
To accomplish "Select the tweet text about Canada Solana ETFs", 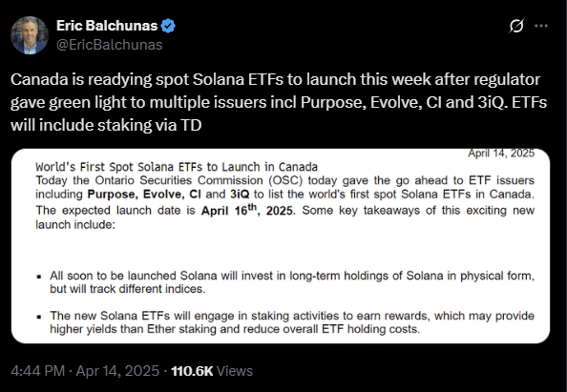I will [279, 102].
